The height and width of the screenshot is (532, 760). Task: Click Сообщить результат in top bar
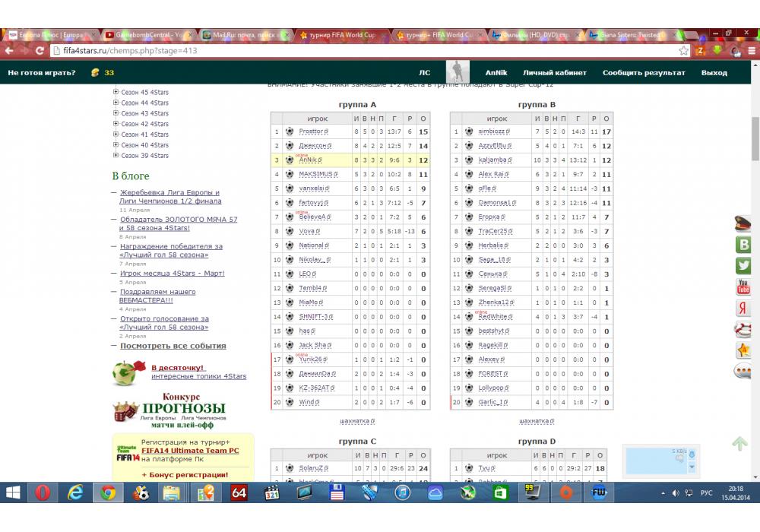(644, 73)
